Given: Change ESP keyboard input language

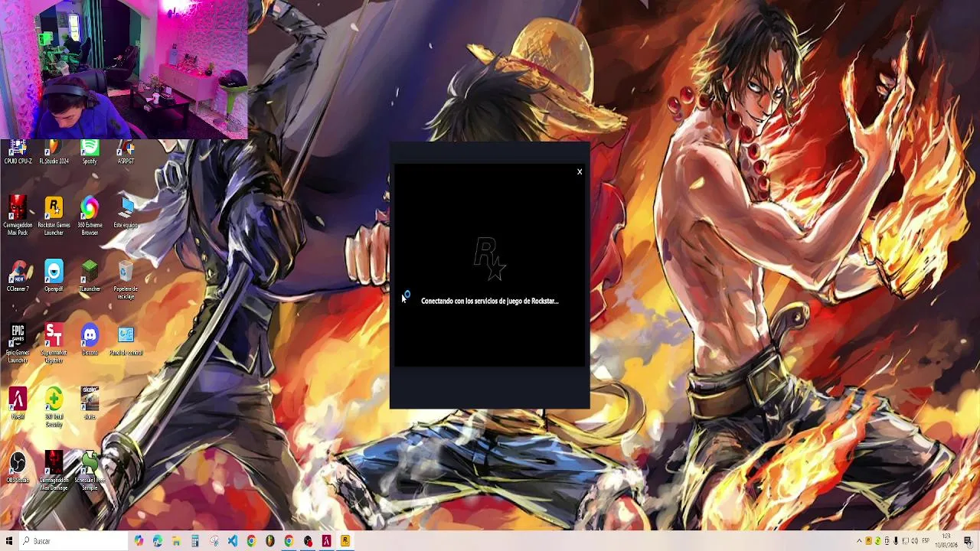Looking at the screenshot, I should tap(926, 541).
